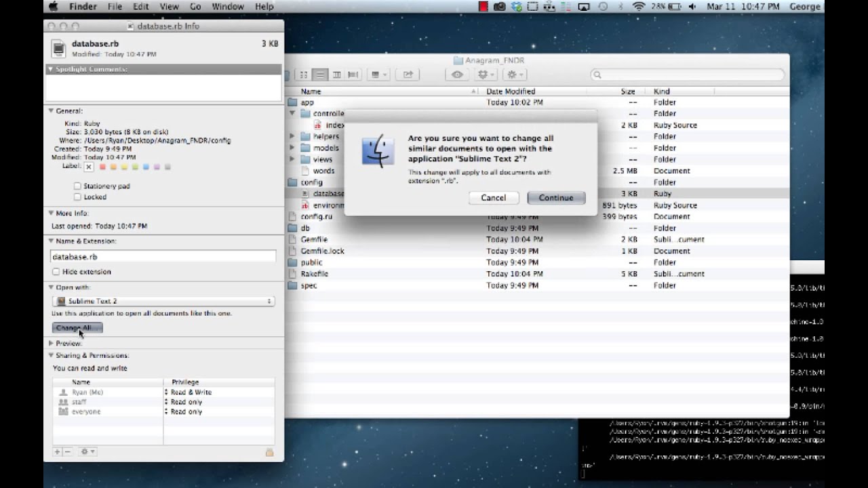868x488 pixels.
Task: Open the Apple menu
Action: [x=54, y=7]
